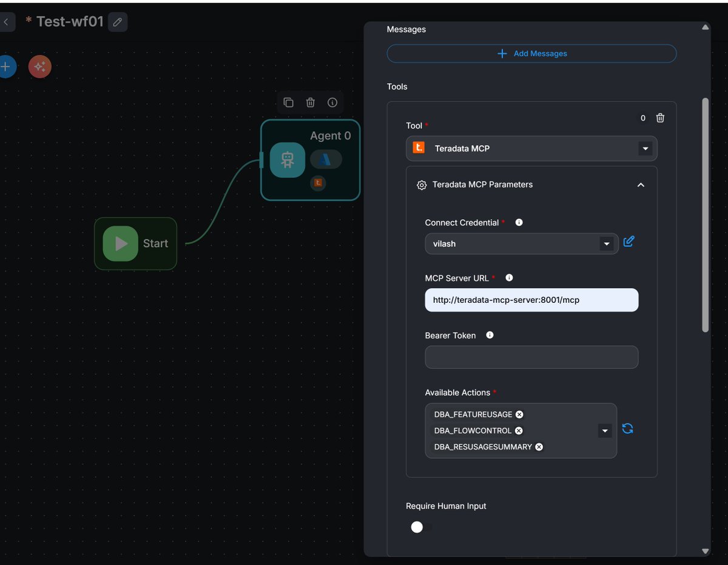Toggle the Require Human Input switch
This screenshot has width=728, height=565.
[421, 527]
